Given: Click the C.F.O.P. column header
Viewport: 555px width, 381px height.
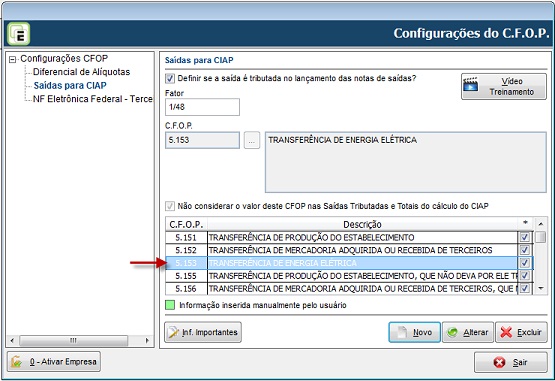Looking at the screenshot, I should point(186,224).
